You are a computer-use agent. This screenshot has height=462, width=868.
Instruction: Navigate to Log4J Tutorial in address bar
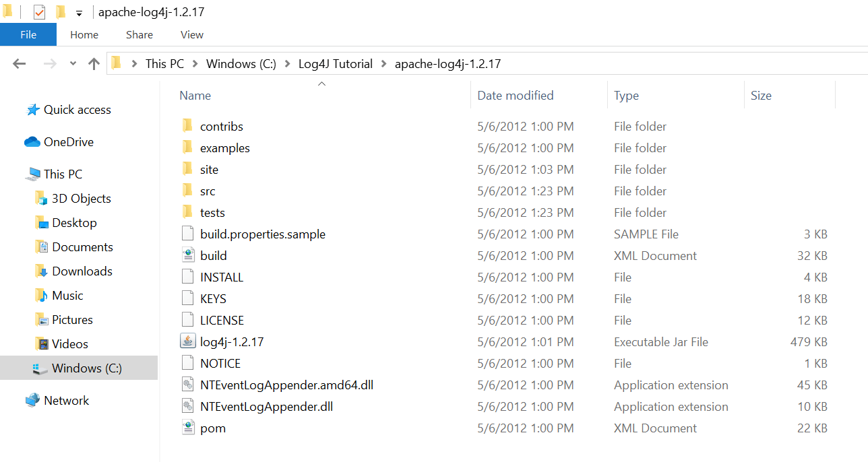pos(336,64)
